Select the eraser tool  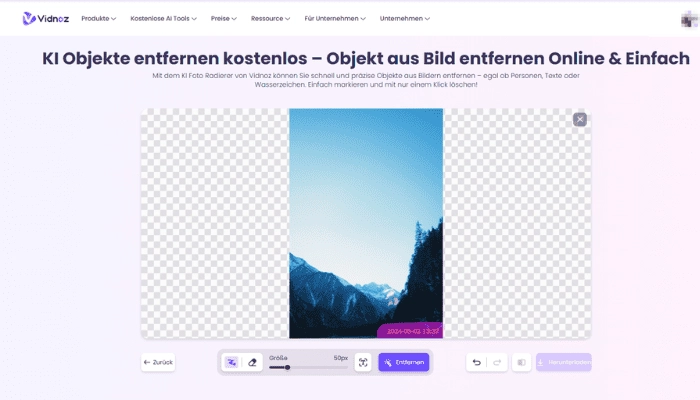(x=252, y=362)
